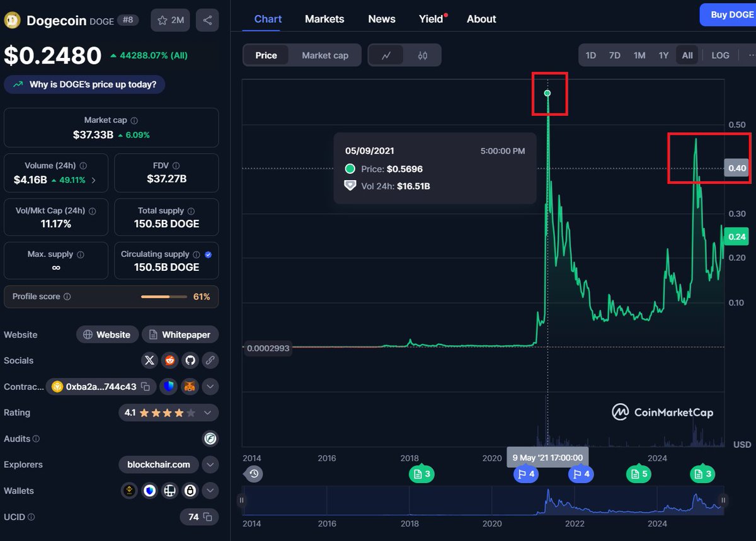Screen dimensions: 756x541
Task: Set chart range to All
Action: 687,55
